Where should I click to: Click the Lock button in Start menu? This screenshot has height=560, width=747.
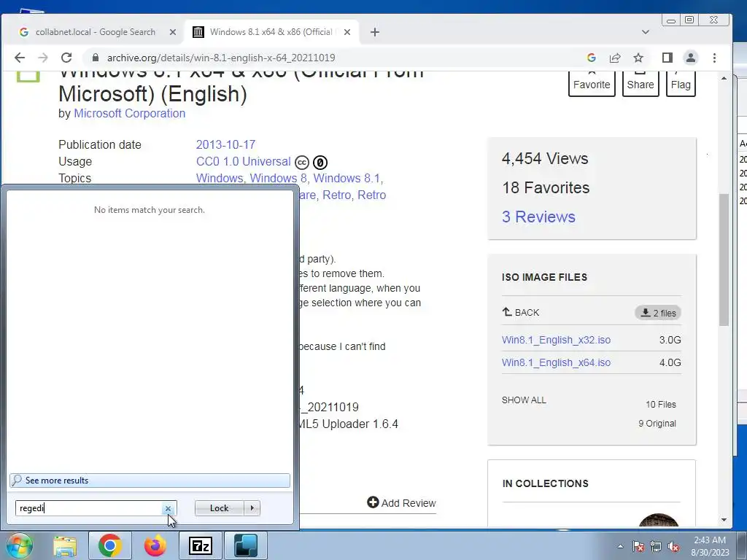[x=219, y=508]
